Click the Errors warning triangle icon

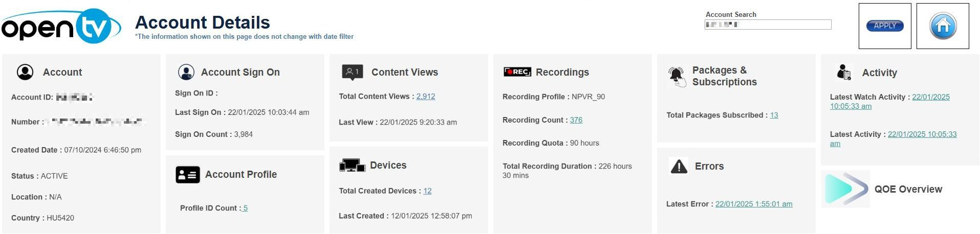pos(679,166)
